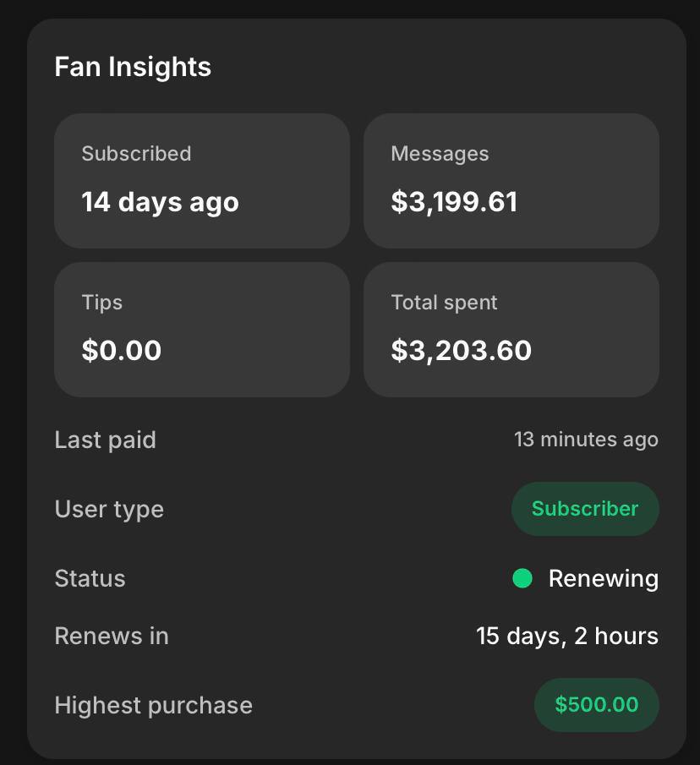Open the Subscribed 14 days ago card

point(202,181)
